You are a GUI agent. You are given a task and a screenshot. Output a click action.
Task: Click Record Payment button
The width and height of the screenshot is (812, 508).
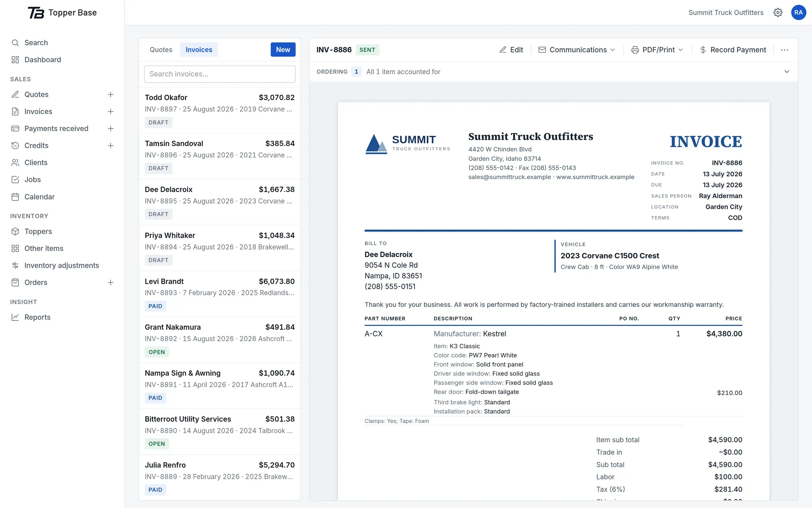[x=733, y=50]
